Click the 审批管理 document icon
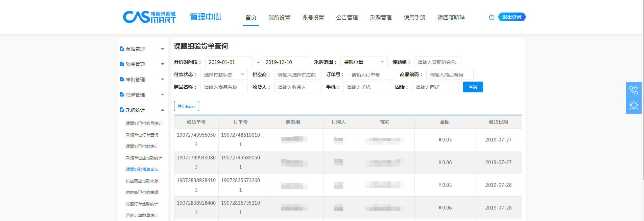The image size is (644, 221). coord(122,79)
